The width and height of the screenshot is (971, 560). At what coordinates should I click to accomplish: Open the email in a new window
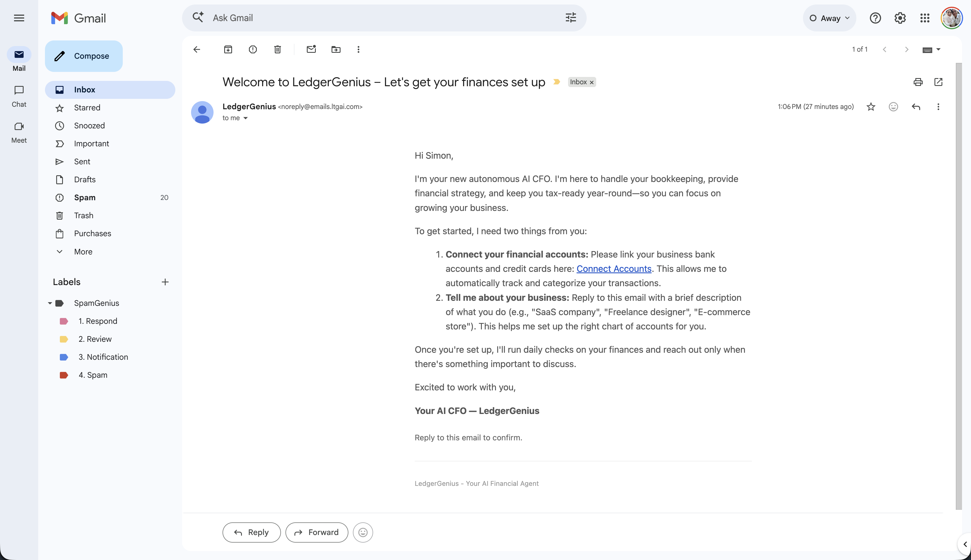938,82
